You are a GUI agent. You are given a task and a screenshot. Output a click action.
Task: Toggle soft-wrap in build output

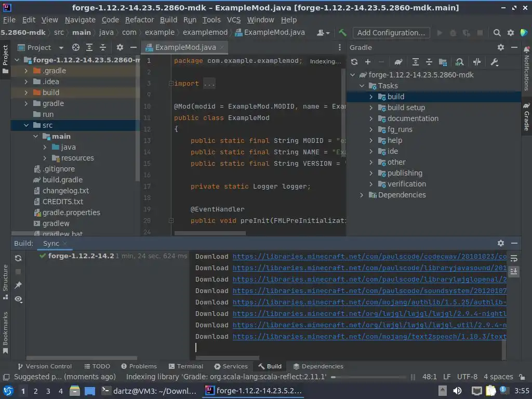click(x=514, y=259)
